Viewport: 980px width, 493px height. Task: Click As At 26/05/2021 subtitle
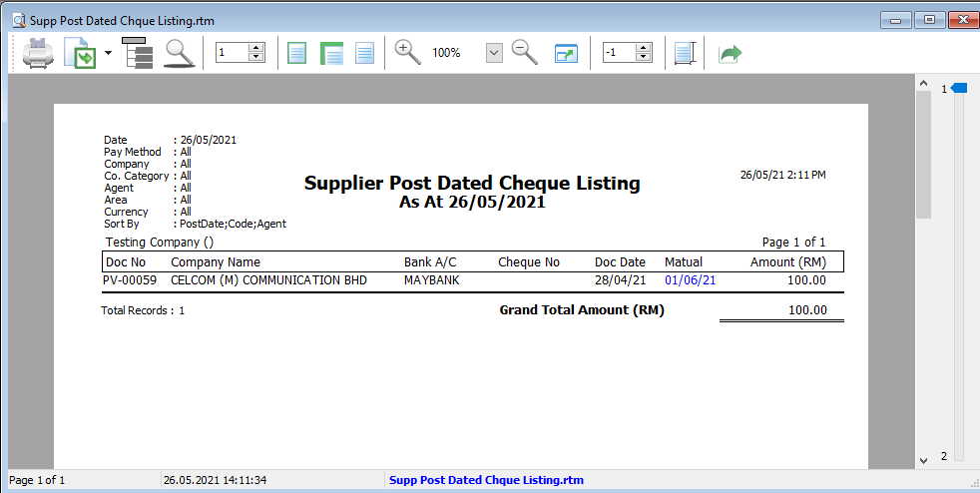click(x=472, y=203)
